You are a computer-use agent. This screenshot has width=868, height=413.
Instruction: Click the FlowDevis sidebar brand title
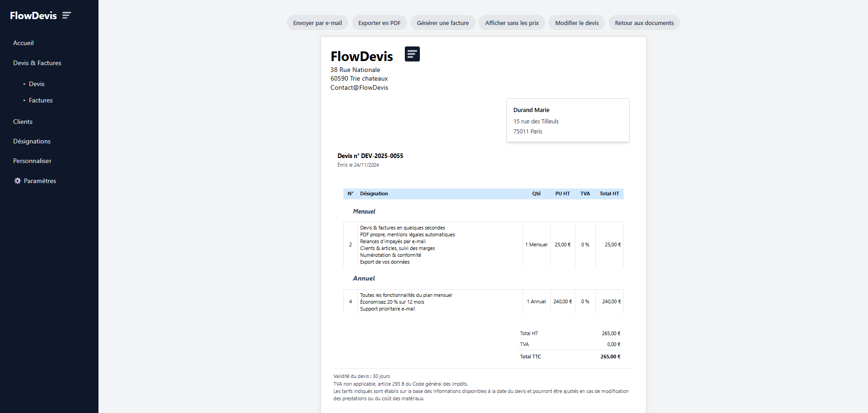(x=33, y=15)
